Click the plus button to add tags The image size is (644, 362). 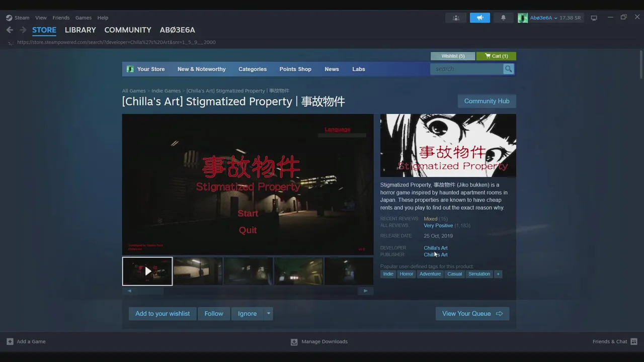click(x=498, y=274)
